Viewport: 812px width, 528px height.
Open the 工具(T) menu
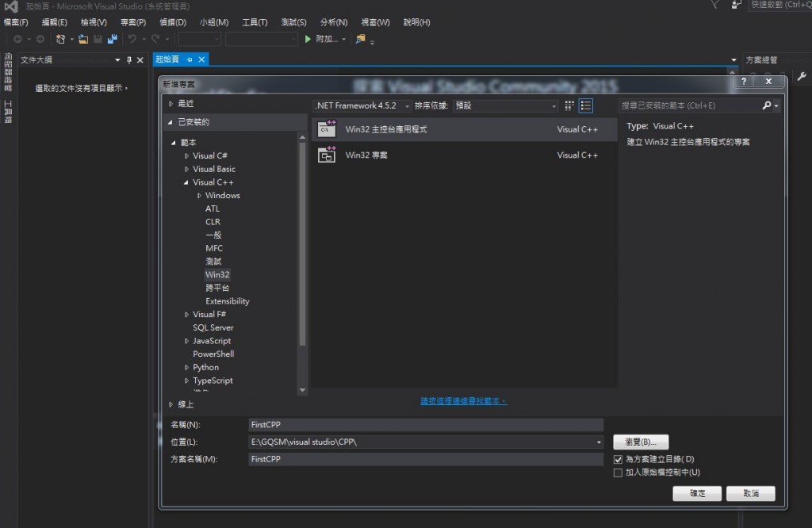click(255, 22)
